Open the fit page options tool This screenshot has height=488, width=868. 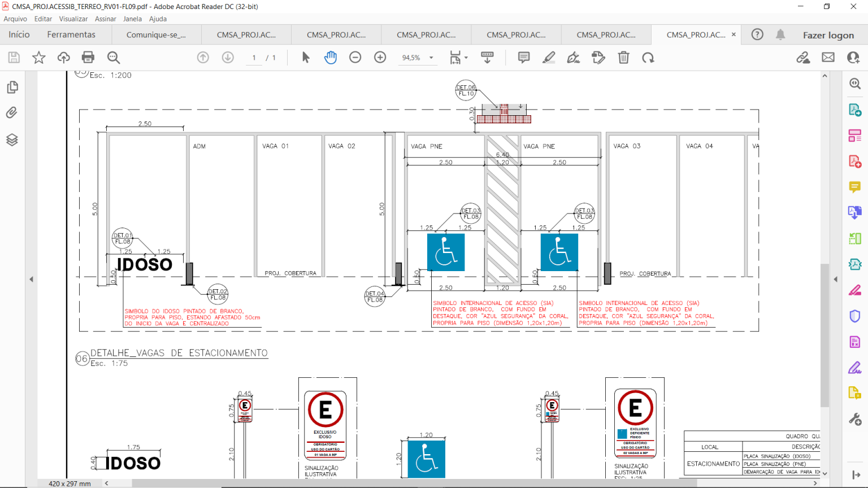point(455,58)
